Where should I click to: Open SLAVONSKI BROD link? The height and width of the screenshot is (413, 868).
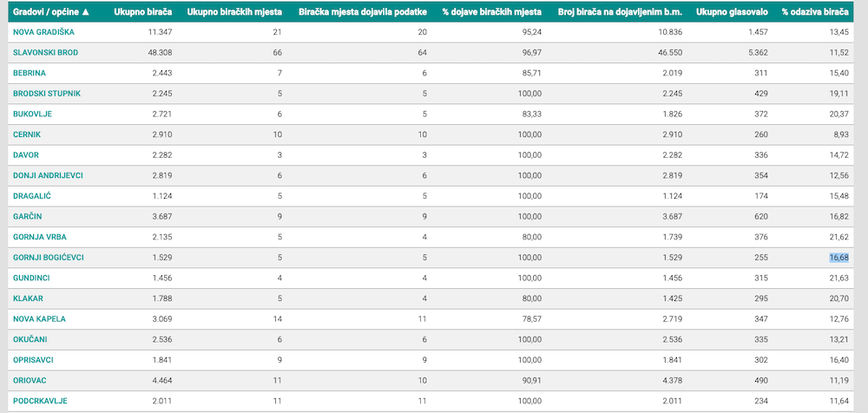click(45, 53)
